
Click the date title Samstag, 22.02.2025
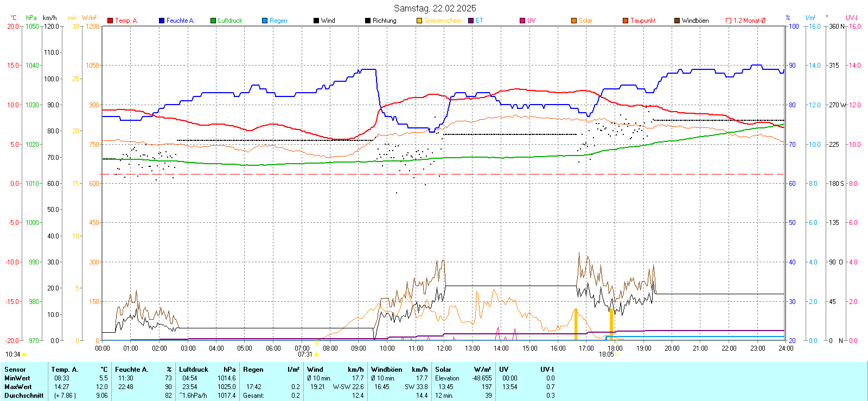[x=435, y=8]
